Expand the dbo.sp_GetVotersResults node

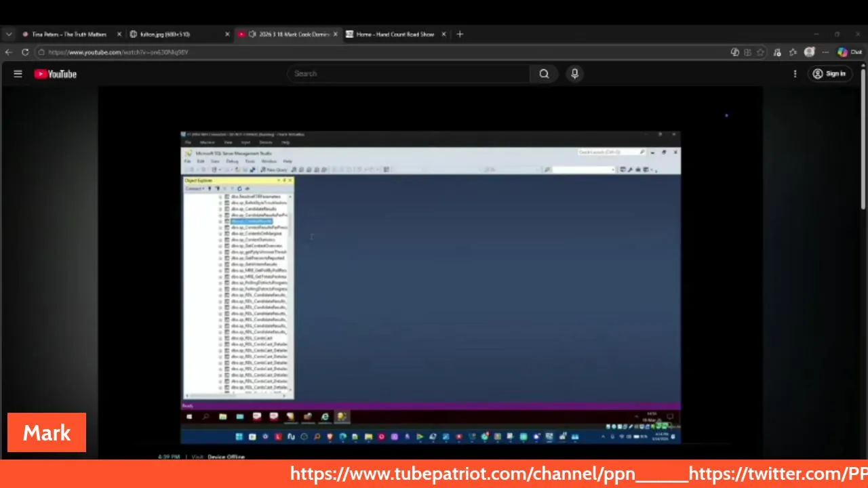coord(220,264)
